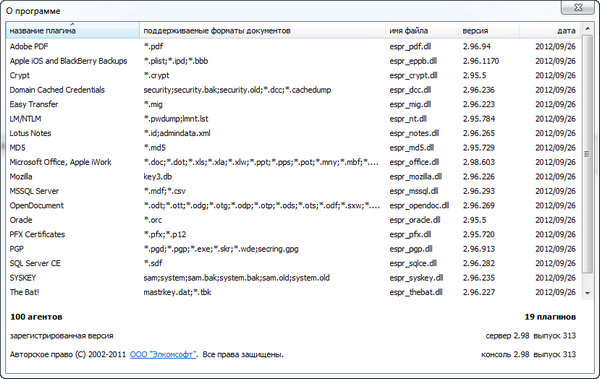Viewport: 600px width, 379px height.
Task: Select Microsoft Office, Apple iWork row
Action: [293, 162]
